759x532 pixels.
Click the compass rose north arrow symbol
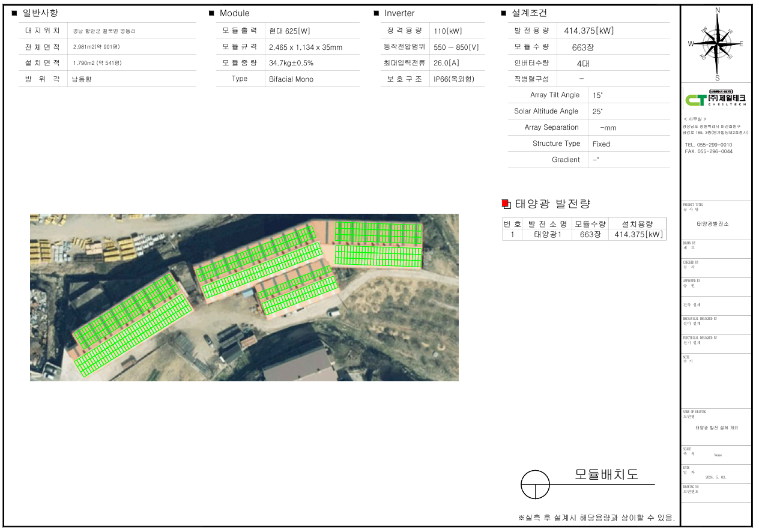(717, 44)
